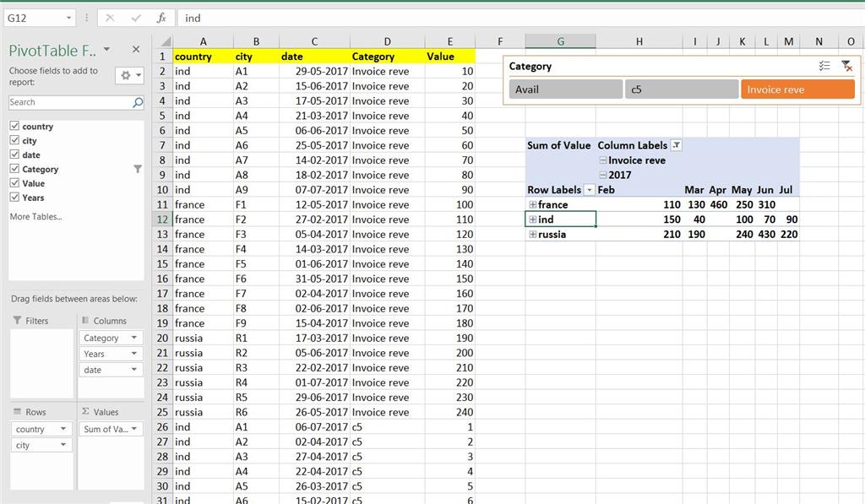The image size is (865, 504).
Task: Select row 12 header
Action: [x=161, y=219]
